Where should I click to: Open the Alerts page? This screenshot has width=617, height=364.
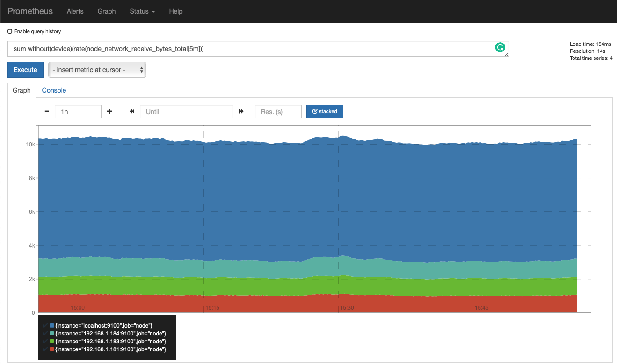click(x=75, y=11)
